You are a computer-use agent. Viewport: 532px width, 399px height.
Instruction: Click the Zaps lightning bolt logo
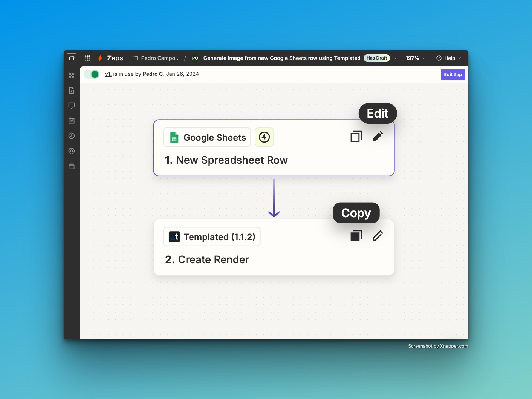coord(100,58)
